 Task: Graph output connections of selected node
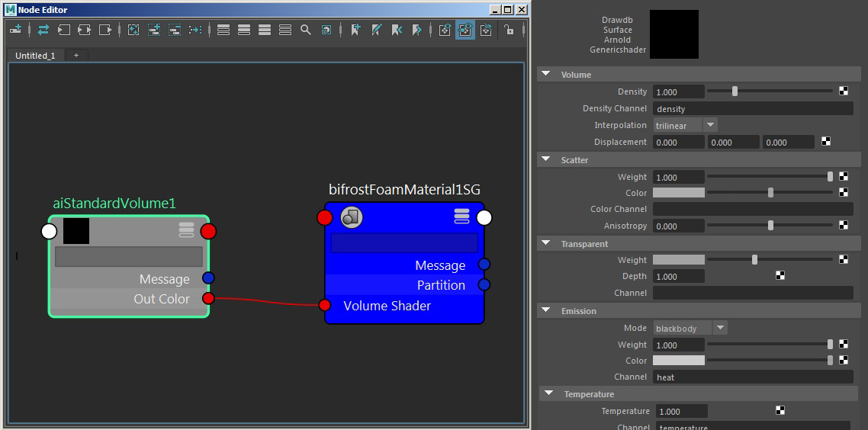(x=105, y=30)
